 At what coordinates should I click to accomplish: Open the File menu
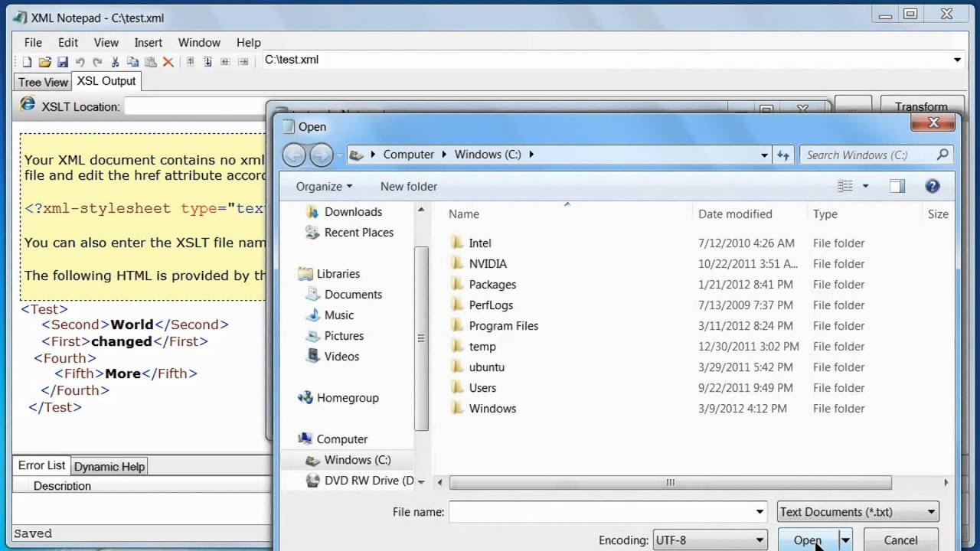(33, 43)
